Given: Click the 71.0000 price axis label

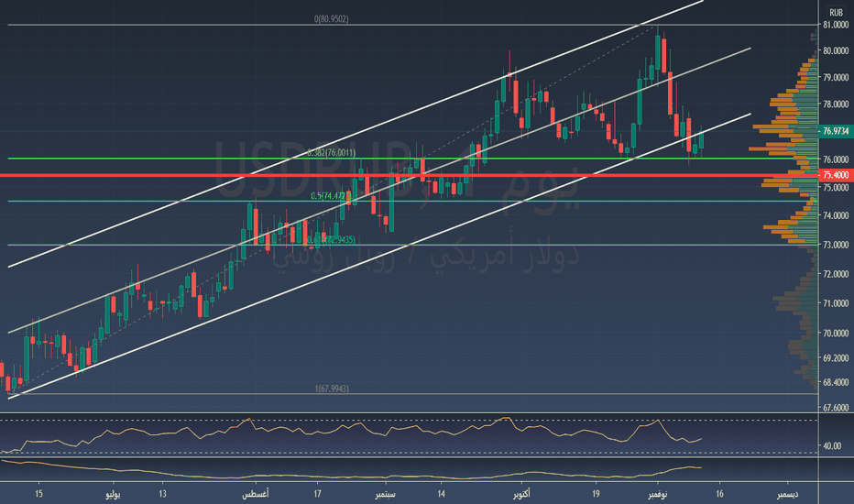Looking at the screenshot, I should [x=836, y=303].
